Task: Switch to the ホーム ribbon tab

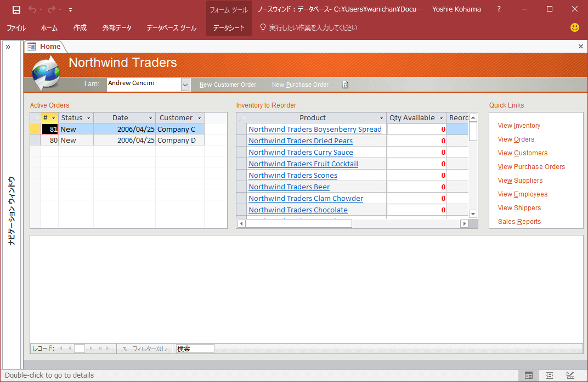Action: tap(49, 28)
